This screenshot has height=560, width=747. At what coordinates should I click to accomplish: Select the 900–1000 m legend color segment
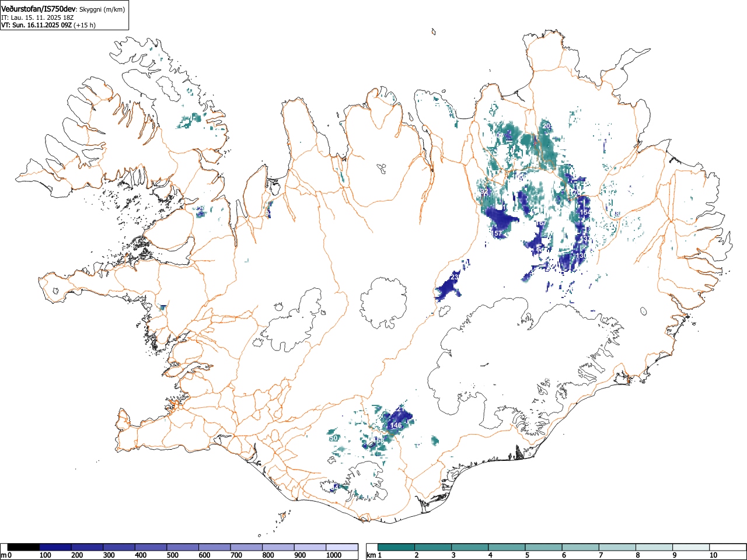(310, 547)
